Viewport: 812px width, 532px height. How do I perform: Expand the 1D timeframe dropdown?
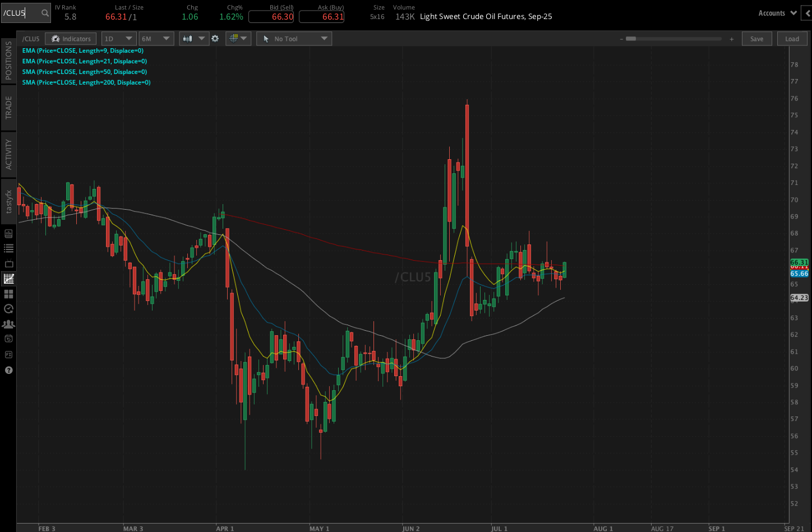(x=118, y=39)
